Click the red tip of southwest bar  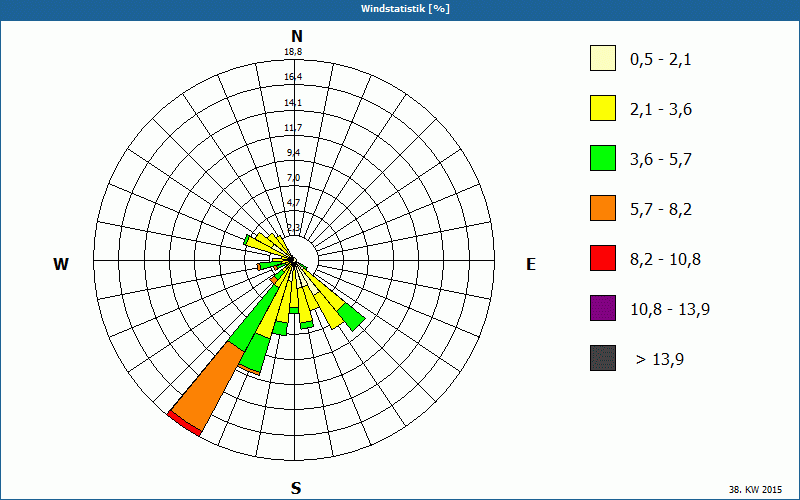(184, 423)
